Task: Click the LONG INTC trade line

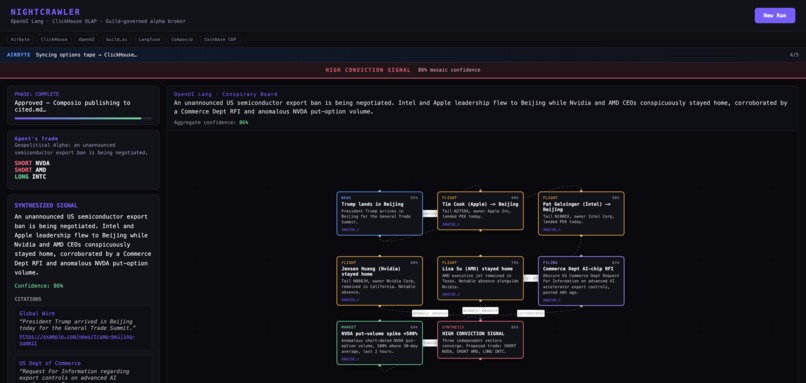Action: [x=30, y=176]
